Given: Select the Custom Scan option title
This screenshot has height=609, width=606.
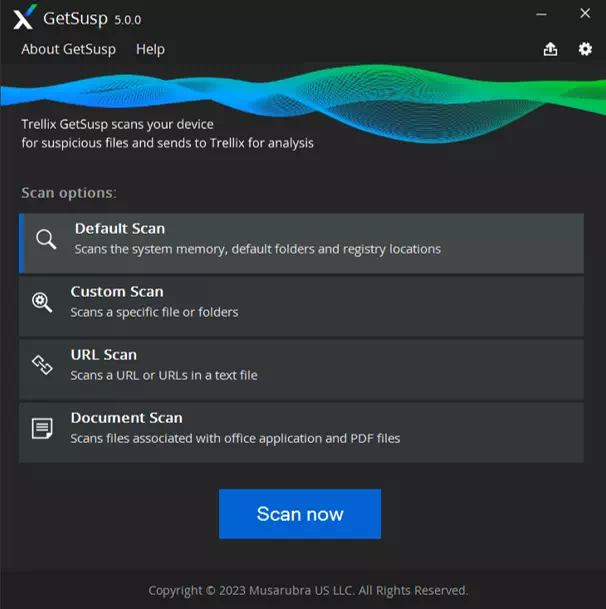Looking at the screenshot, I should (117, 292).
